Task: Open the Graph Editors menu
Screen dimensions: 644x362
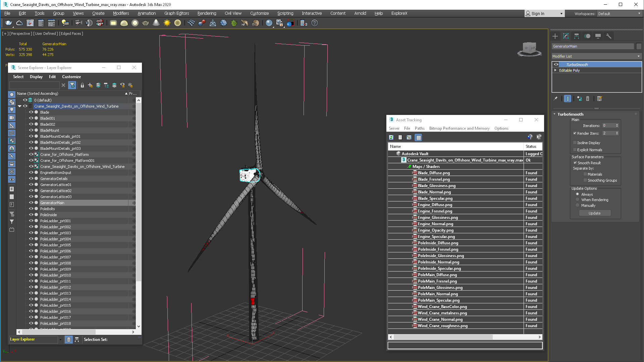Action: tap(176, 13)
